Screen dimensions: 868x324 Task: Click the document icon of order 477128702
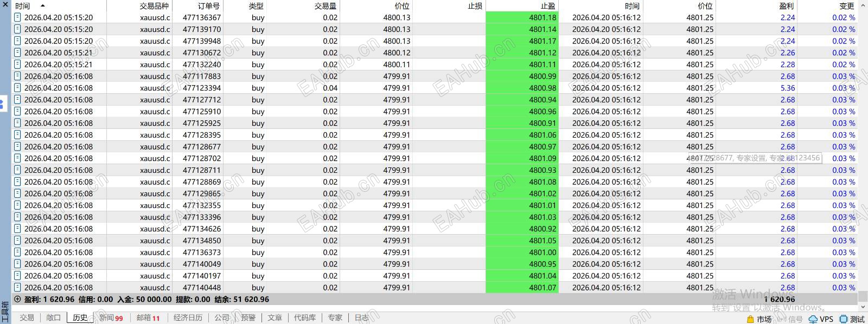point(17,158)
